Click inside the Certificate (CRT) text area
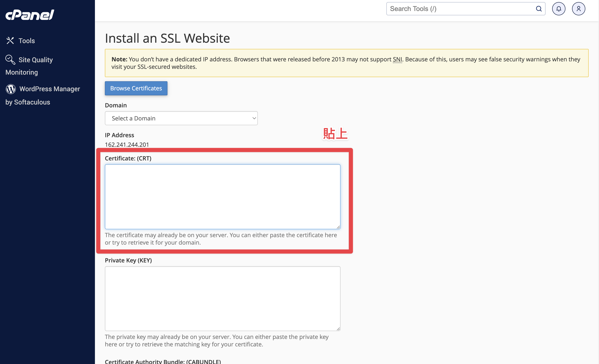 222,197
